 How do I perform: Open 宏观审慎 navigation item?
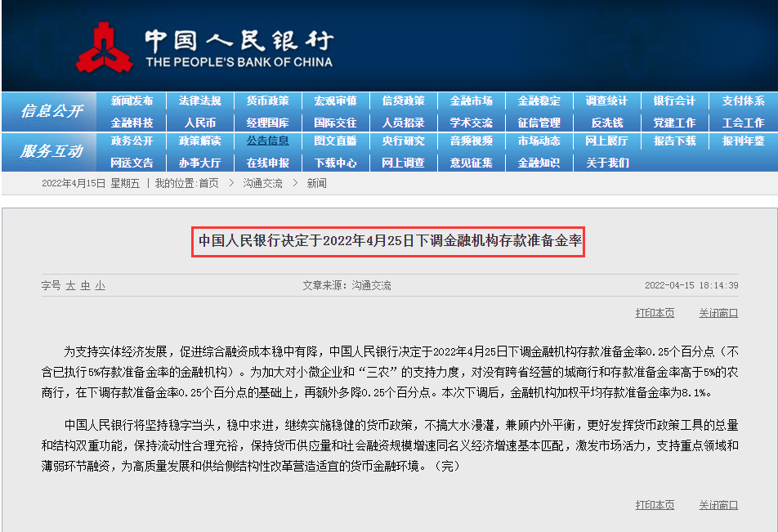point(335,101)
